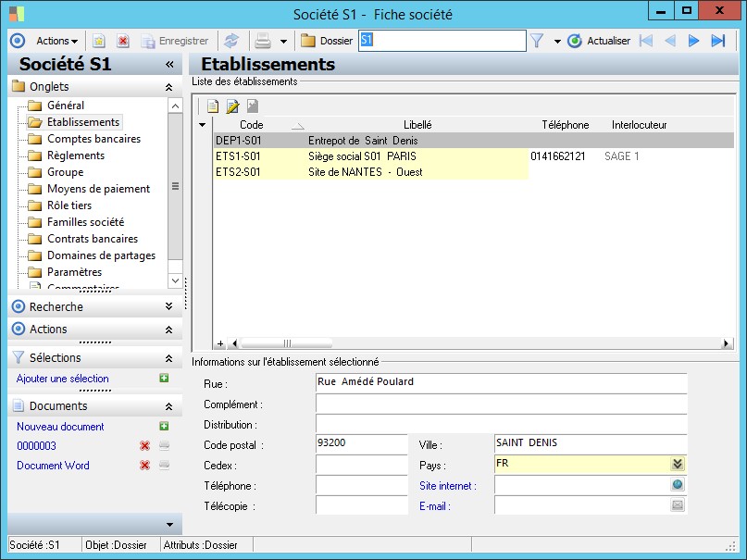Click the red delete icon in main toolbar

pyautogui.click(x=123, y=41)
